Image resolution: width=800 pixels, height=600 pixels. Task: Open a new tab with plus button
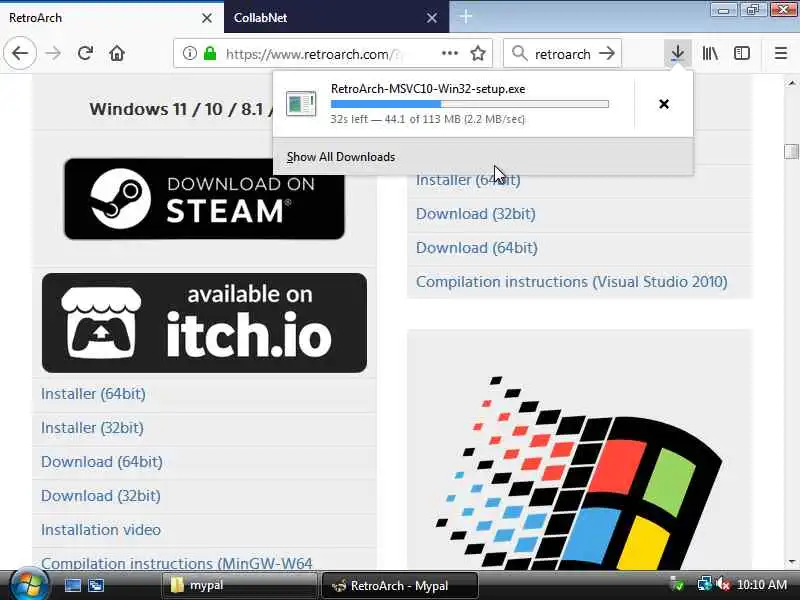(466, 17)
